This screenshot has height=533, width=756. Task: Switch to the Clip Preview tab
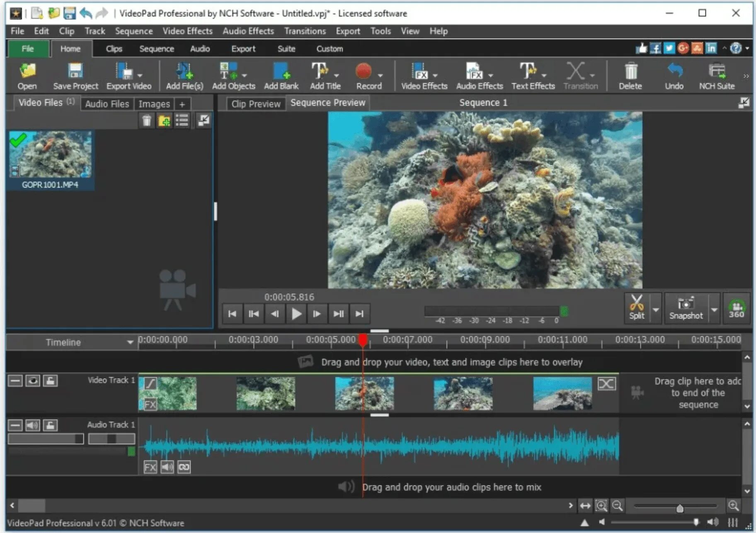256,104
